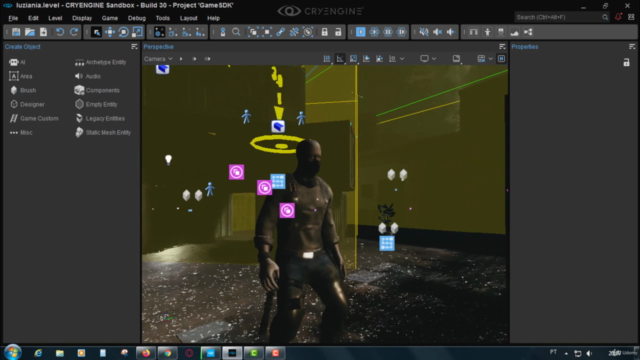Click the Search magnifier icon in toolbar
640x360 pixels.
236,32
